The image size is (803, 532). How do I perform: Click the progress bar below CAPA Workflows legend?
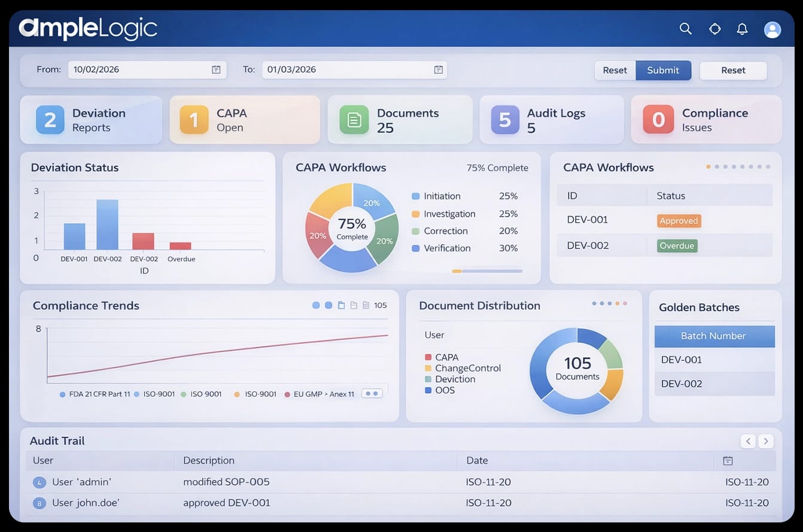tap(487, 271)
